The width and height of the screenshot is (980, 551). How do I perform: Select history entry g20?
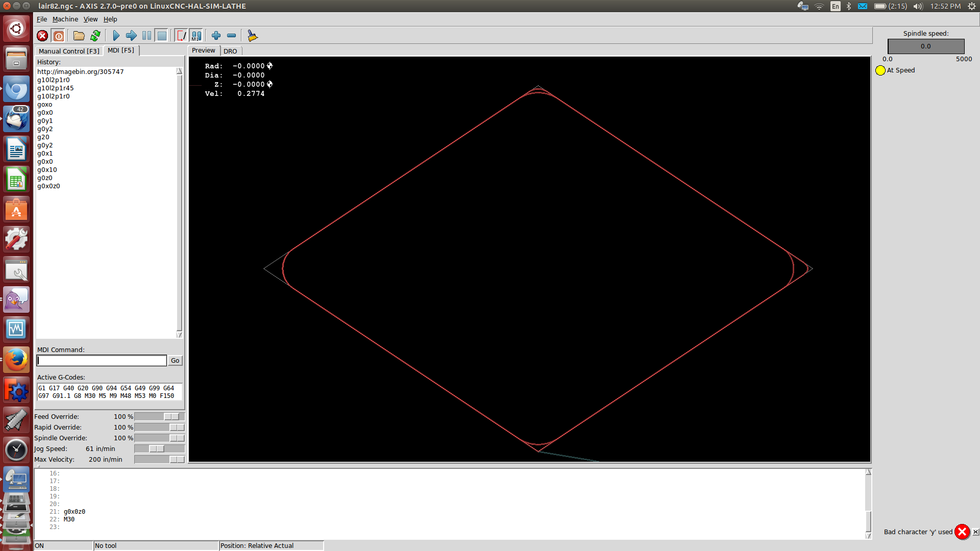(x=43, y=137)
